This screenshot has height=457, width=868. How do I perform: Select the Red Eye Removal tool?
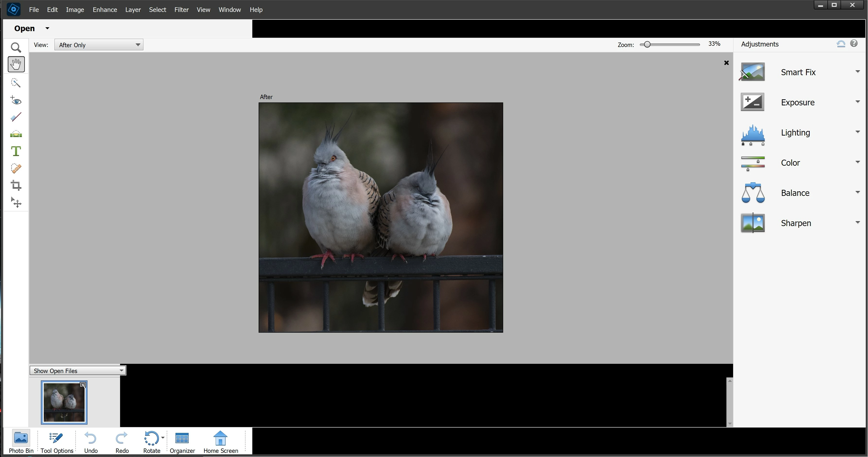[x=16, y=101]
